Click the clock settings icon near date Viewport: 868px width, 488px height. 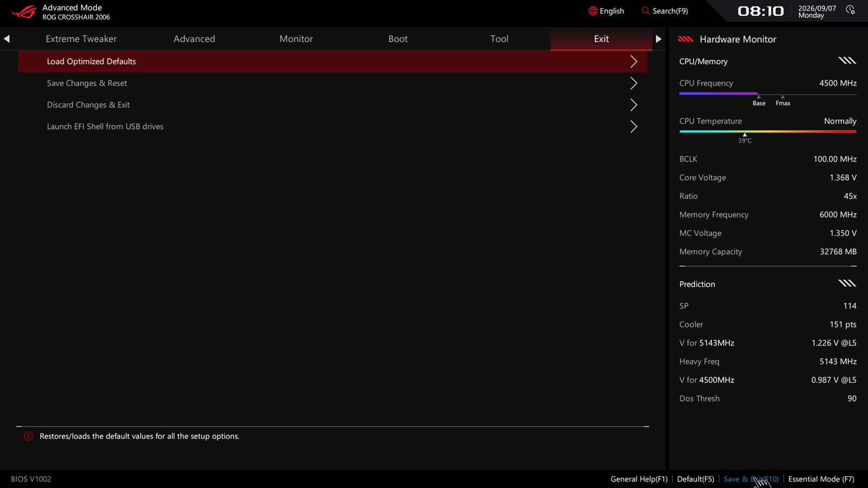pos(851,10)
